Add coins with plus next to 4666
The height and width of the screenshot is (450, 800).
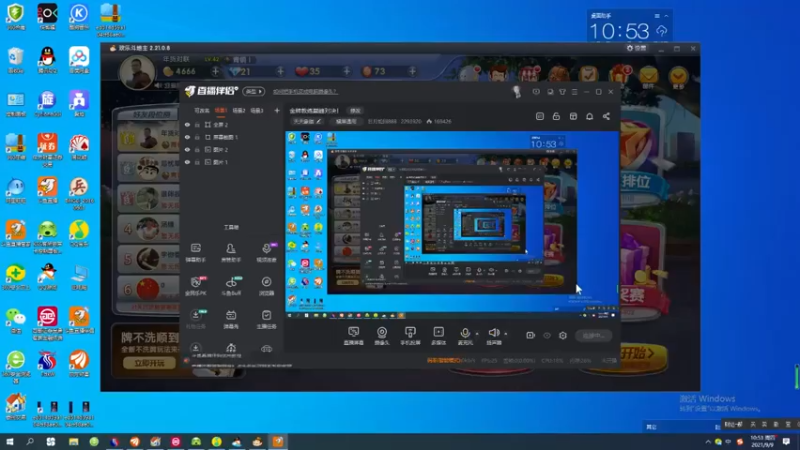pyautogui.click(x=215, y=71)
